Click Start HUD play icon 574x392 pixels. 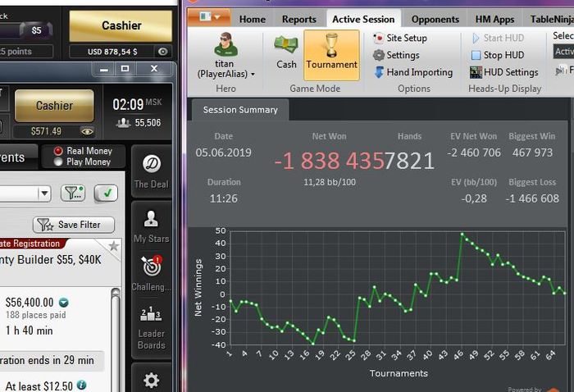[476, 38]
